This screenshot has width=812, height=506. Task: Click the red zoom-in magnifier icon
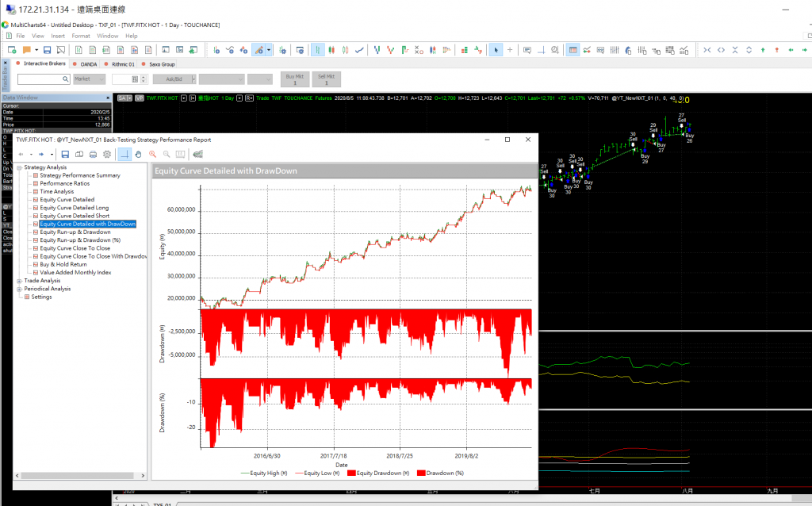pos(151,154)
